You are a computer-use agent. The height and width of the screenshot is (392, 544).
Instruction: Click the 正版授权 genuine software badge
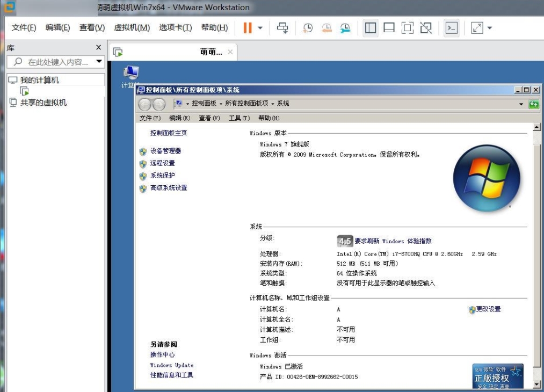pos(498,376)
